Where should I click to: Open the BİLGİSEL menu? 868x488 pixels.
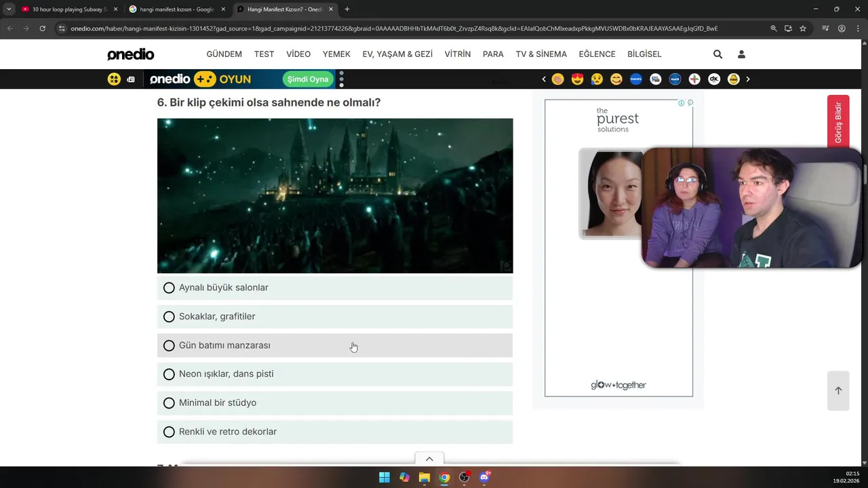(x=644, y=54)
